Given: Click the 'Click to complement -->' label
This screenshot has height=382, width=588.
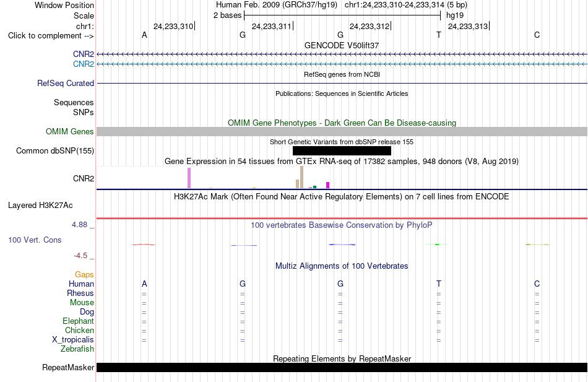Looking at the screenshot, I should (51, 36).
